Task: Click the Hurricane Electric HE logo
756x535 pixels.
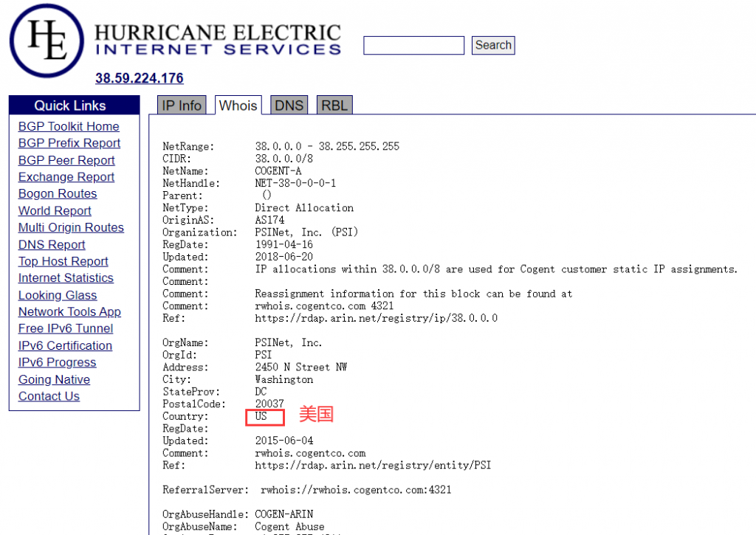Action: [47, 41]
